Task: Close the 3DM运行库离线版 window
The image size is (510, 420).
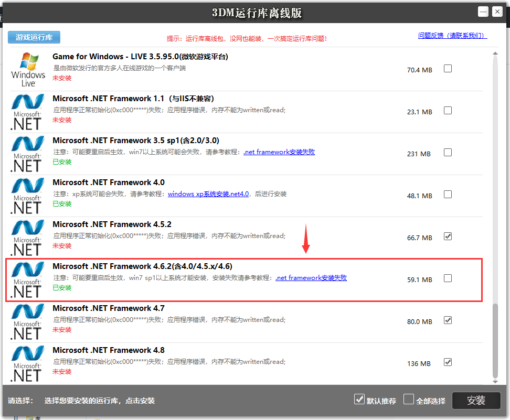Action: pyautogui.click(x=497, y=12)
